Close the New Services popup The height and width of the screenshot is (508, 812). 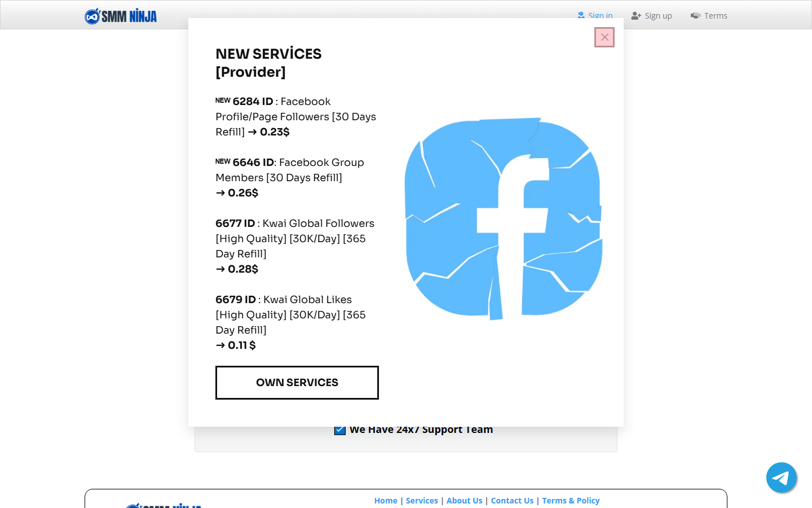pyautogui.click(x=604, y=37)
